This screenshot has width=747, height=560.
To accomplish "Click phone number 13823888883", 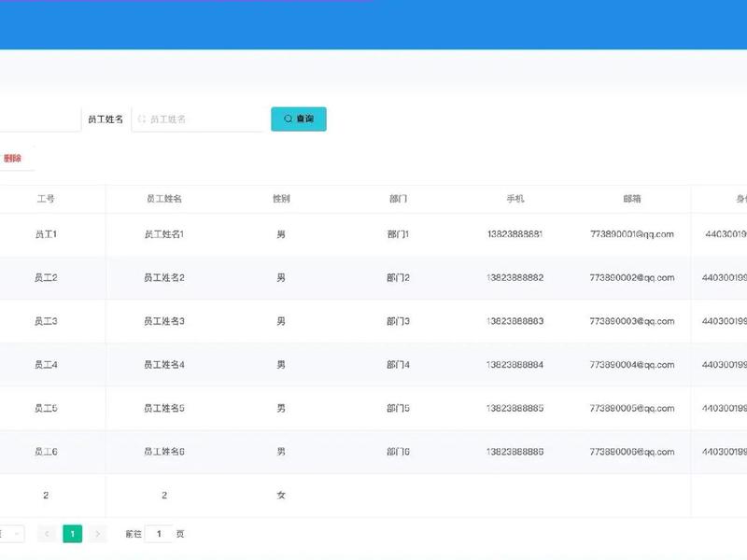I will [515, 321].
